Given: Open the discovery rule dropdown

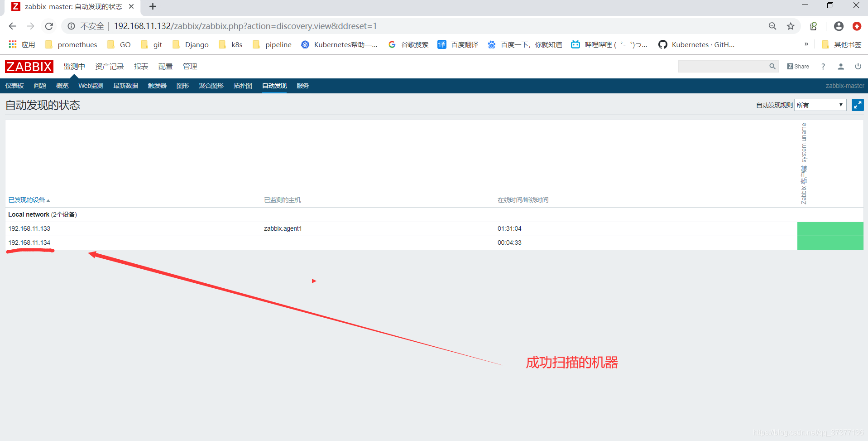Looking at the screenshot, I should click(x=820, y=105).
